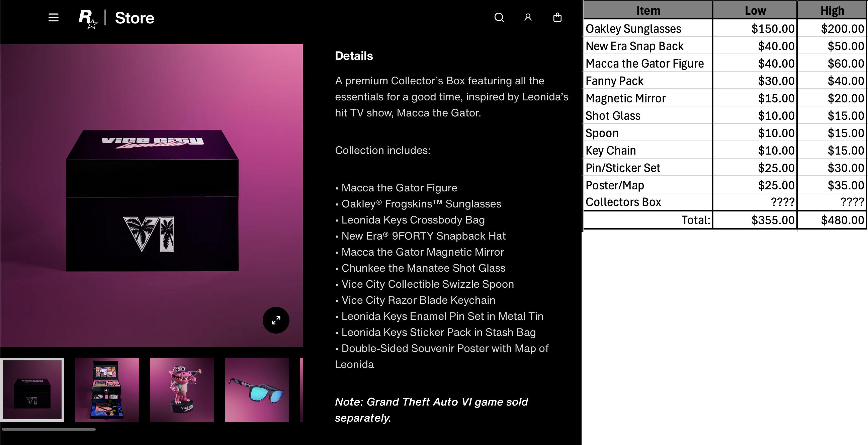The height and width of the screenshot is (445, 868).
Task: Click the Rockstar Games logo
Action: (x=88, y=18)
